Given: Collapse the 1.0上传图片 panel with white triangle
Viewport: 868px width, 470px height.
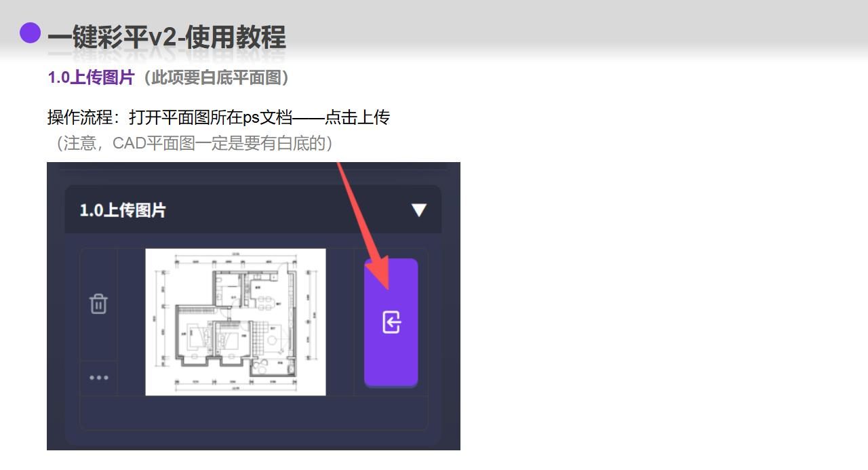Looking at the screenshot, I should pos(419,210).
